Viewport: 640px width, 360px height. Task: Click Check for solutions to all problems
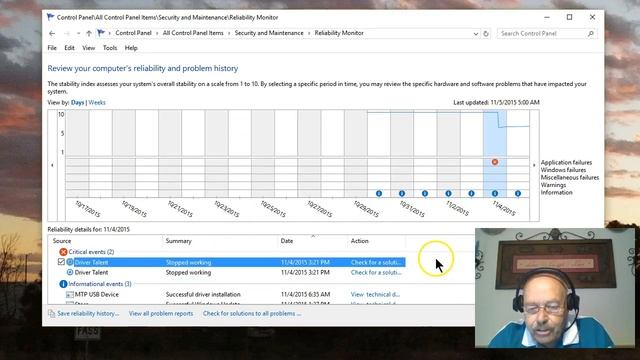click(252, 313)
